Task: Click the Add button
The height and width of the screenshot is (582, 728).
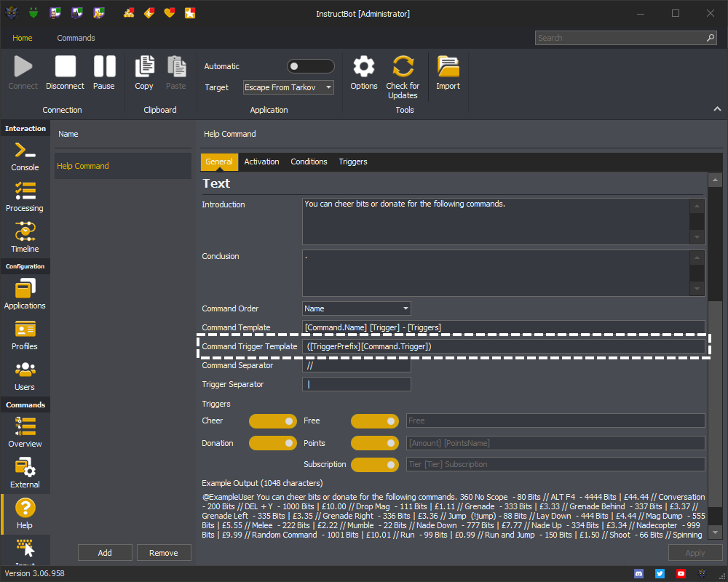Action: 105,553
